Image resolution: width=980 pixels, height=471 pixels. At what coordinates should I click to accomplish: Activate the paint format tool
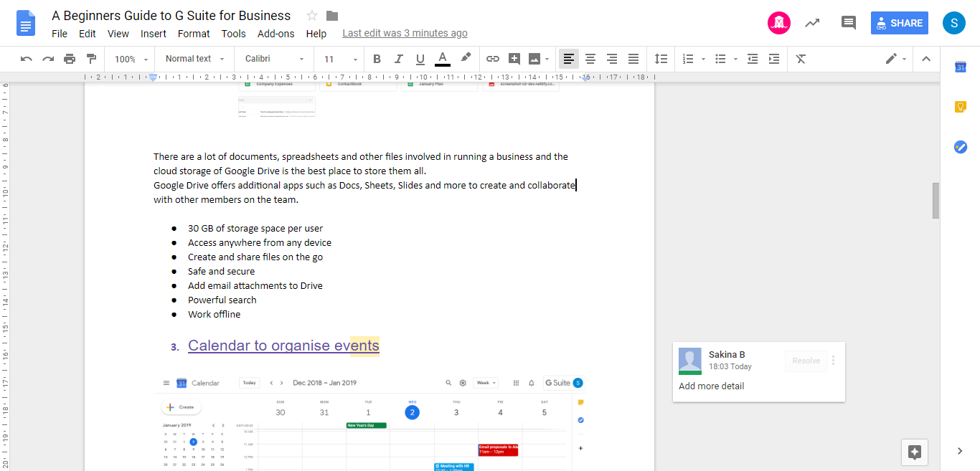91,59
